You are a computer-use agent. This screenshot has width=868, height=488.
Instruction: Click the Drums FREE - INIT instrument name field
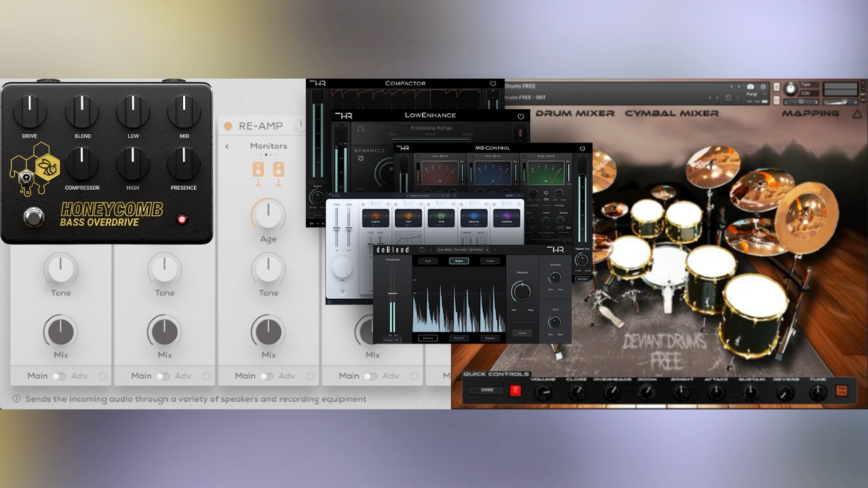pyautogui.click(x=526, y=96)
